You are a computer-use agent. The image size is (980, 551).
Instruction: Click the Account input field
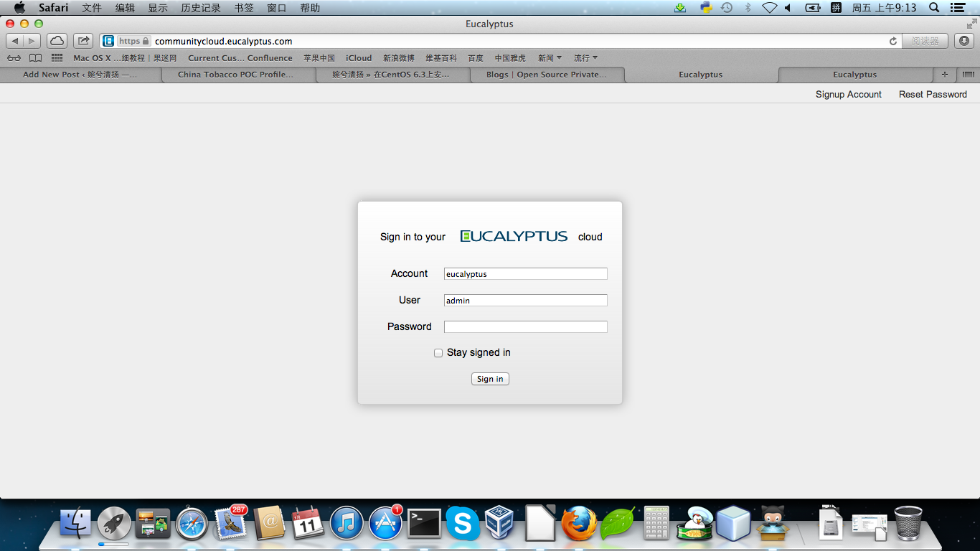(x=526, y=273)
